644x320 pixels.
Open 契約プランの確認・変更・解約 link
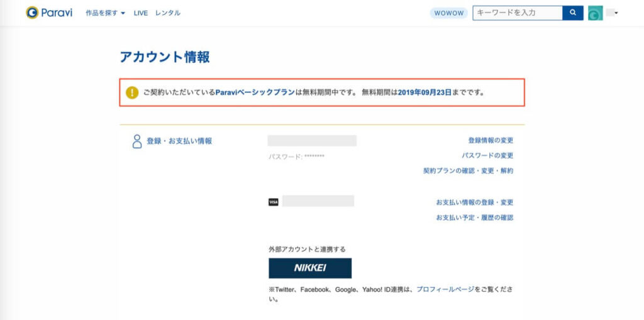click(468, 171)
